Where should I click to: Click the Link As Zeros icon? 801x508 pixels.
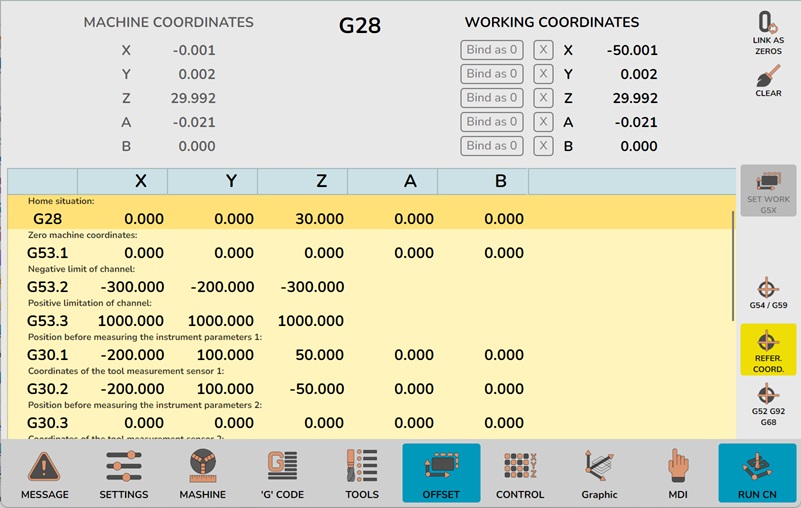[768, 25]
